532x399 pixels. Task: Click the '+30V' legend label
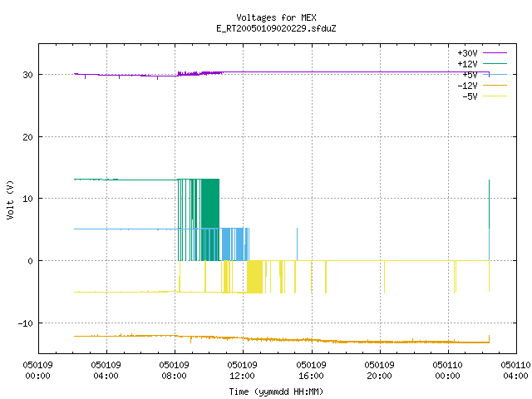coord(467,53)
